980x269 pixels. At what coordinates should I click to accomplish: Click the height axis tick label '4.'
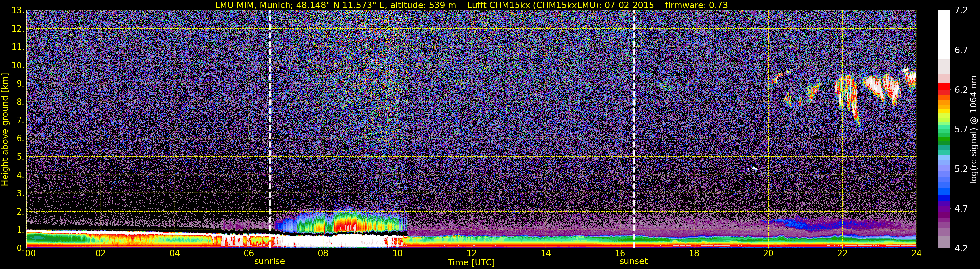click(x=20, y=175)
